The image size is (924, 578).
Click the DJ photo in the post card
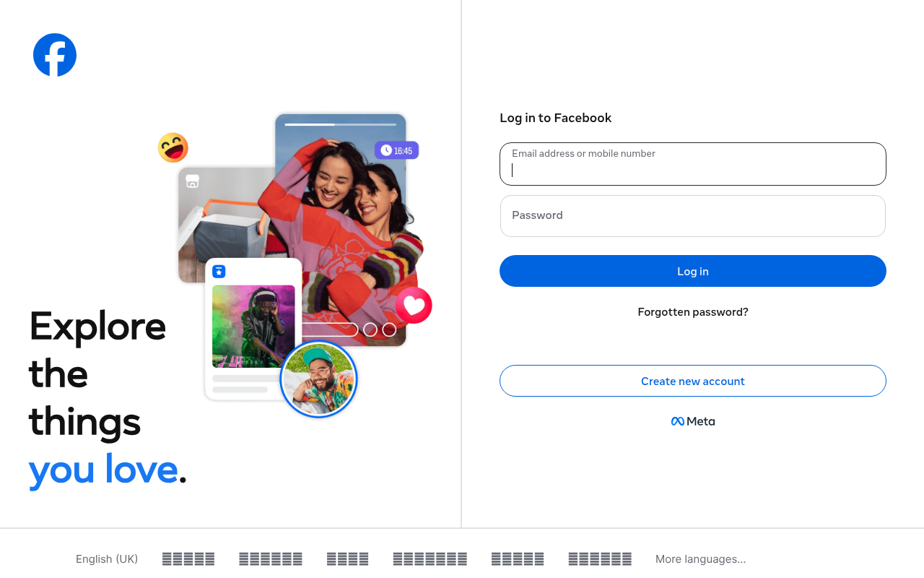pos(253,327)
